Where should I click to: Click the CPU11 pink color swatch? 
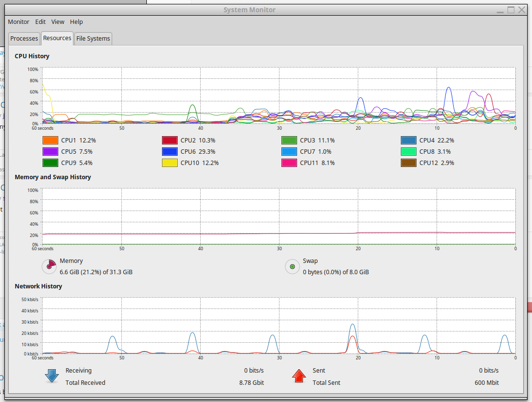[x=289, y=163]
